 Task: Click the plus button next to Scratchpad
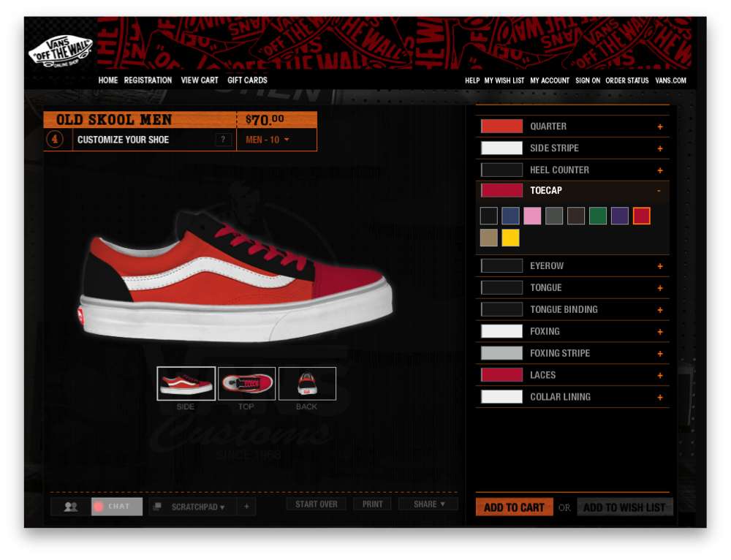(246, 507)
